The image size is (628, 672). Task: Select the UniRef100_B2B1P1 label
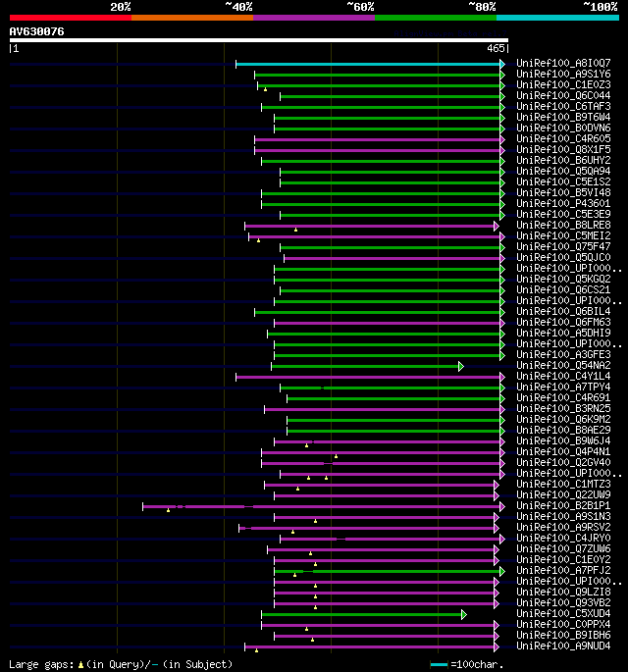click(563, 505)
